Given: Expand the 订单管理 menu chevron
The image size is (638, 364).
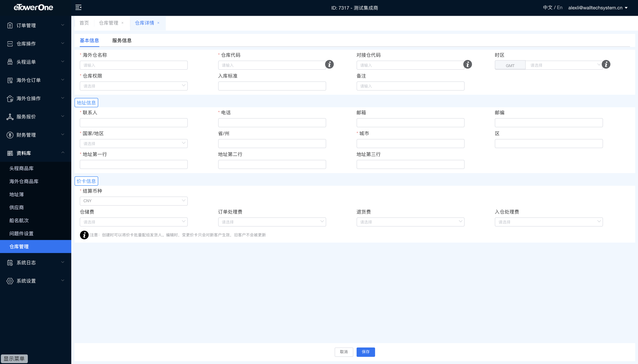Looking at the screenshot, I should [x=63, y=25].
